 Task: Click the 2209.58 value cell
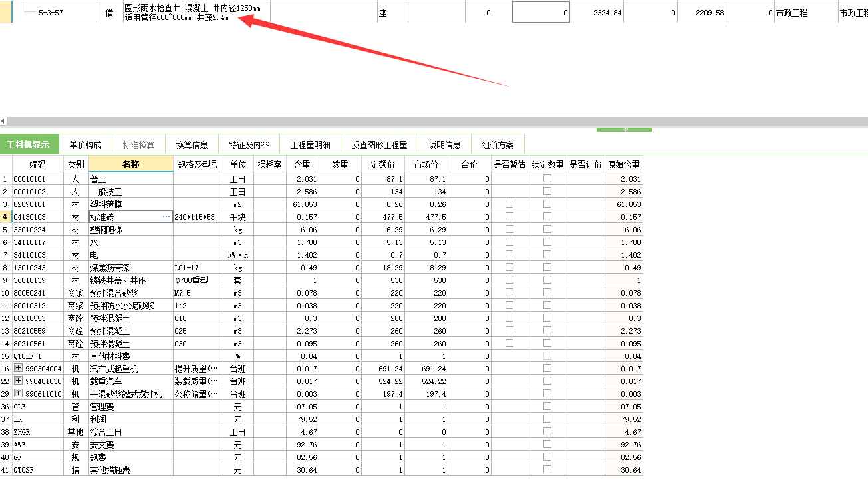[701, 13]
